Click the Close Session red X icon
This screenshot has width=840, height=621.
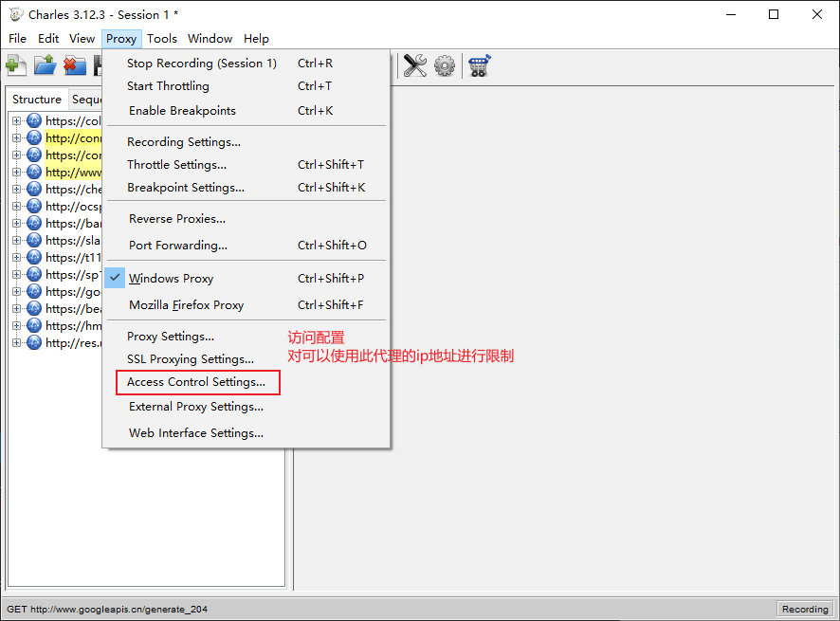click(x=75, y=65)
